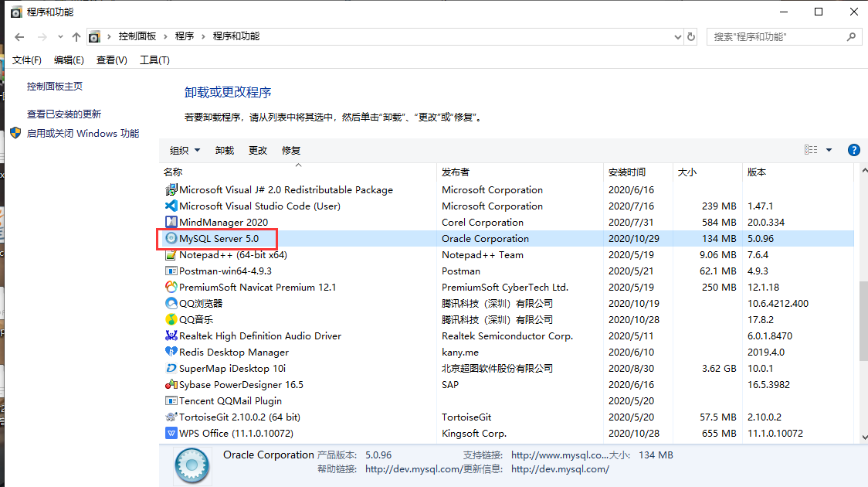Click the program list vertical scrollbar thumb
868x487 pixels.
click(863, 321)
